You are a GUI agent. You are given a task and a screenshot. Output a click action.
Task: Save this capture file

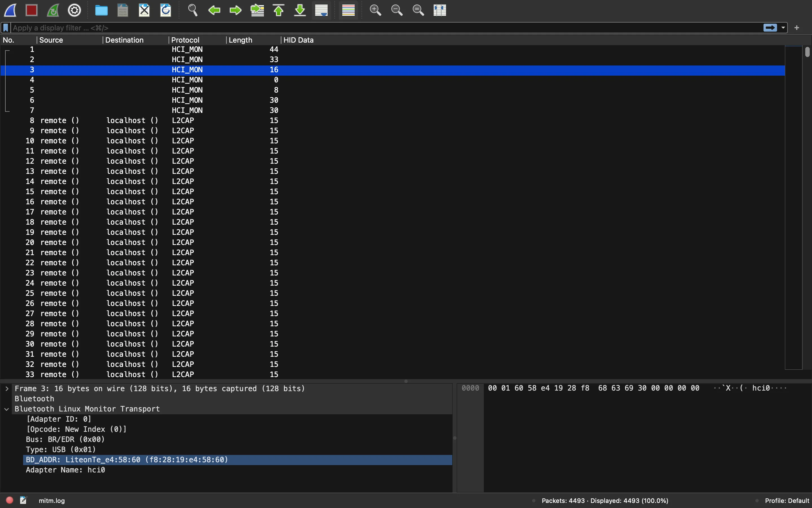(123, 10)
